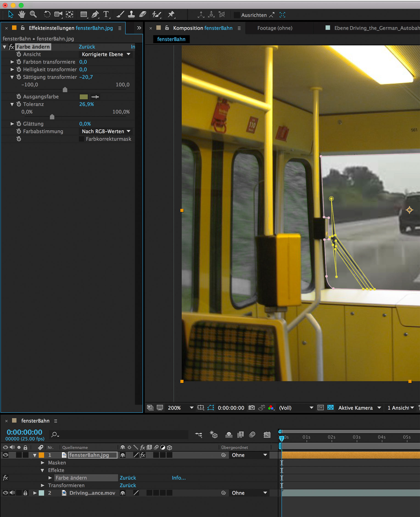Select the Hand tool
This screenshot has width=420, height=517.
coord(22,14)
